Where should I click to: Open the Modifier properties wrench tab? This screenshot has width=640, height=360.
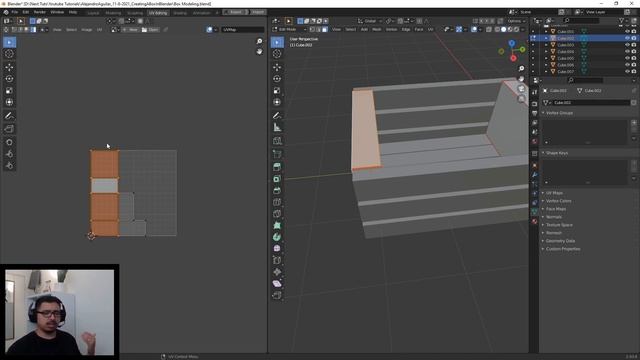(x=534, y=175)
